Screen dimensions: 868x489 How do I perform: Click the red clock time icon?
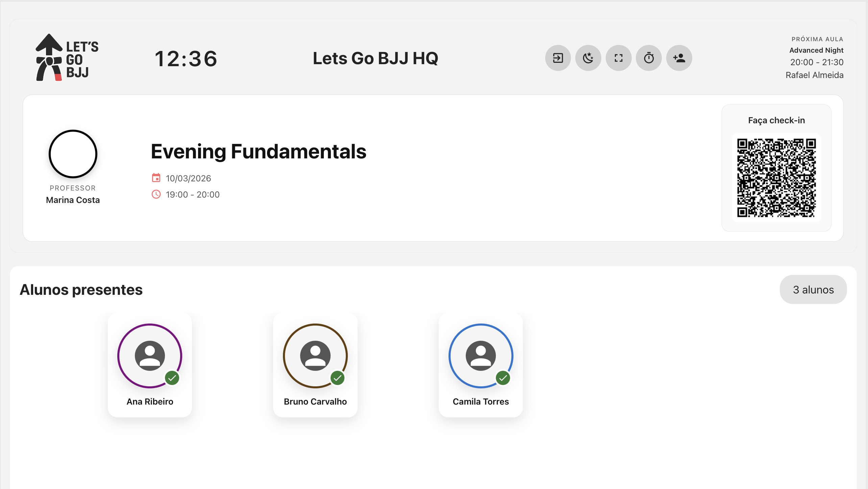point(156,194)
